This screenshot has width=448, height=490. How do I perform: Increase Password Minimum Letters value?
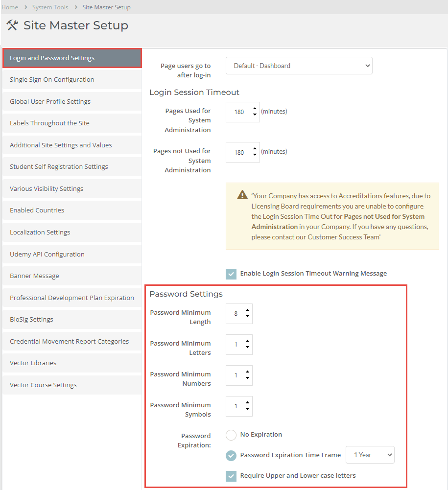coord(247,341)
